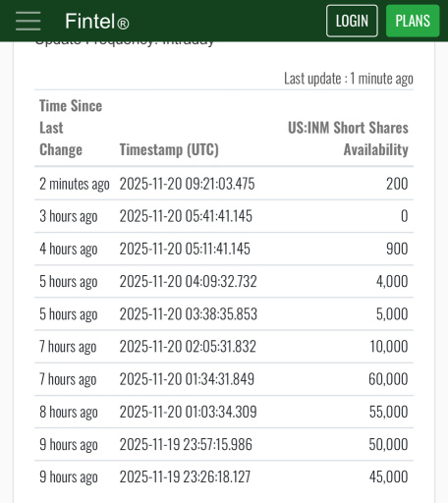
Task: Click the LOGIN button
Action: click(352, 21)
